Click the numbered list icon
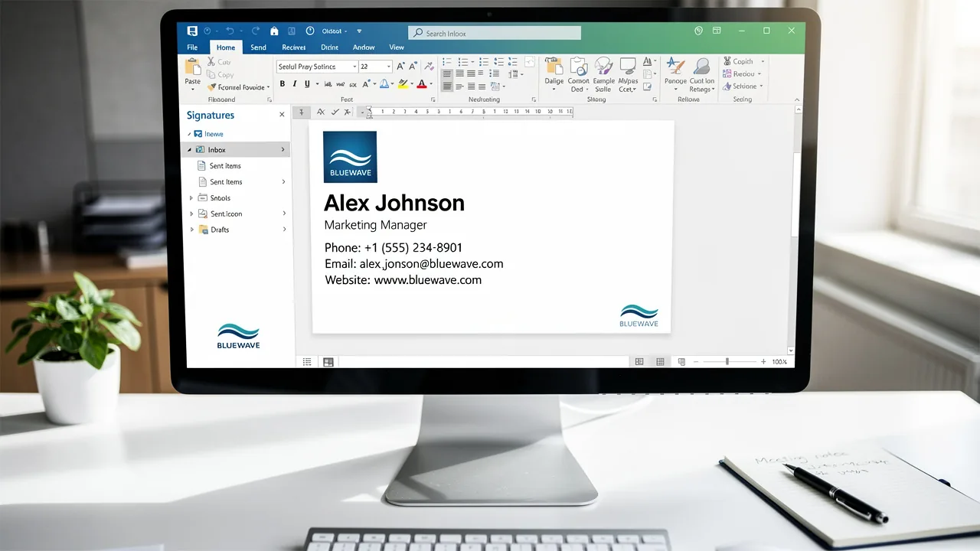980x551 pixels. click(463, 62)
